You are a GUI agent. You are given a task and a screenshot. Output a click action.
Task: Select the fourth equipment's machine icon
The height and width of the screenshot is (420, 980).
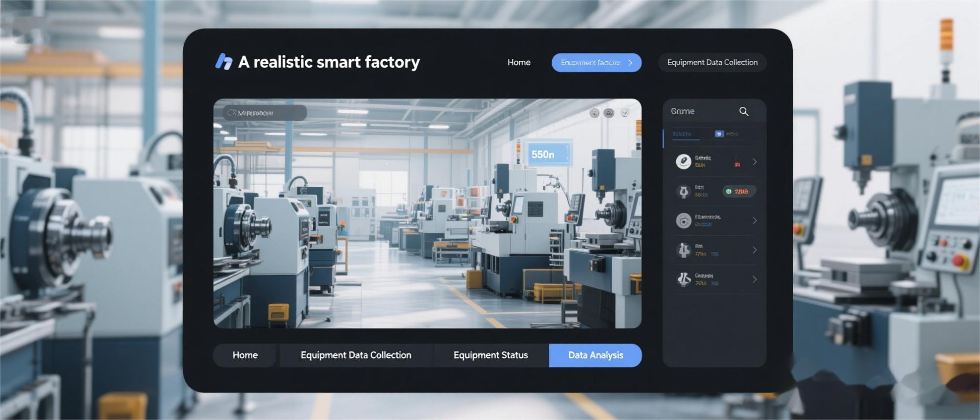coord(683,250)
